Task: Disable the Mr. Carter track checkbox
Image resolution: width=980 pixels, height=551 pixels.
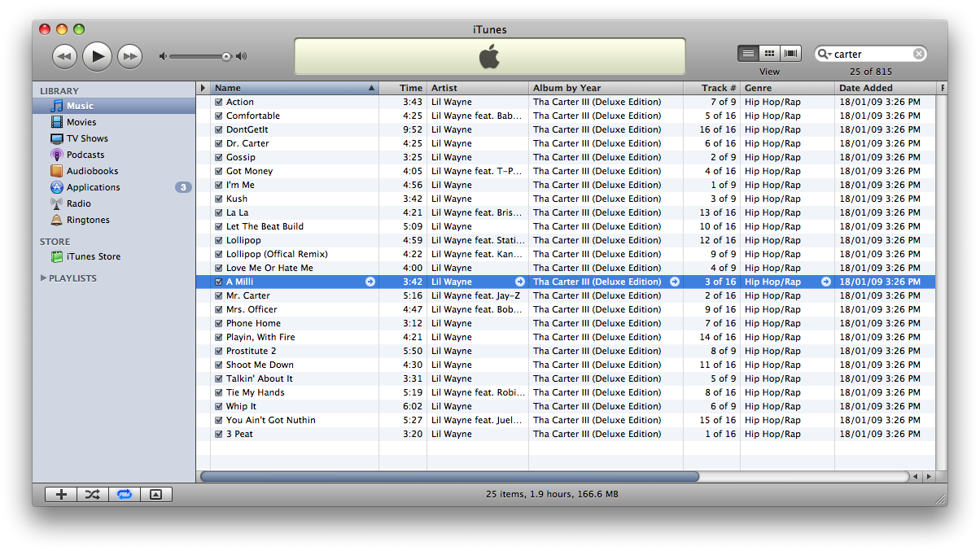Action: click(x=218, y=295)
